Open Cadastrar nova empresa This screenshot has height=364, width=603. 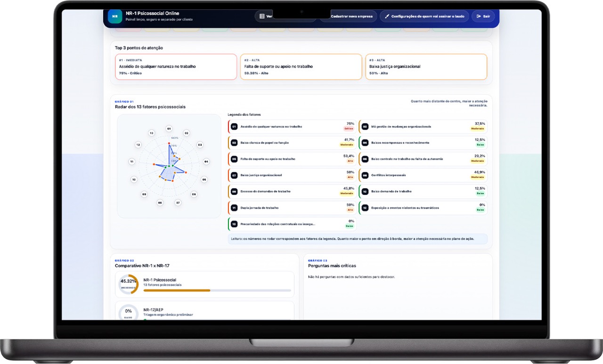pyautogui.click(x=349, y=16)
